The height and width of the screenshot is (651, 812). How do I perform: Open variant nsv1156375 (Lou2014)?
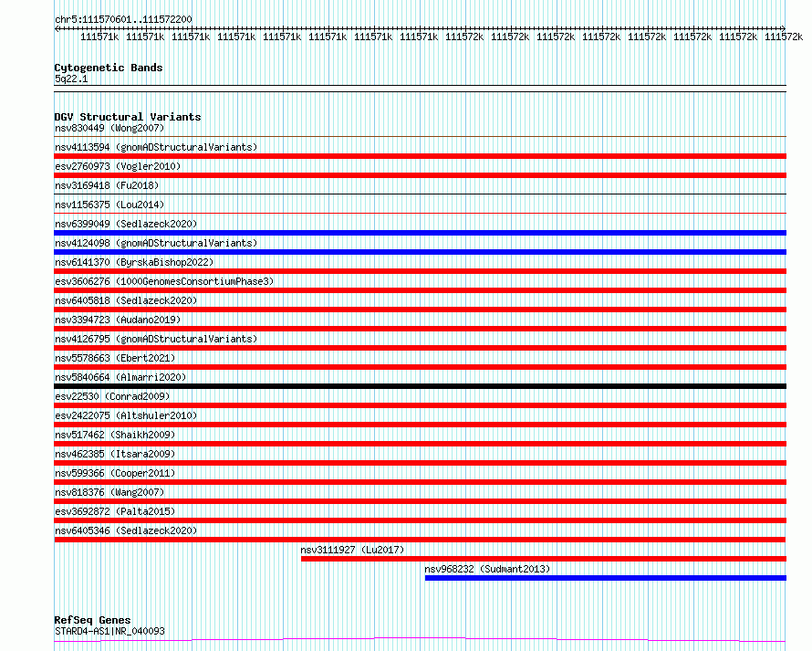point(109,205)
